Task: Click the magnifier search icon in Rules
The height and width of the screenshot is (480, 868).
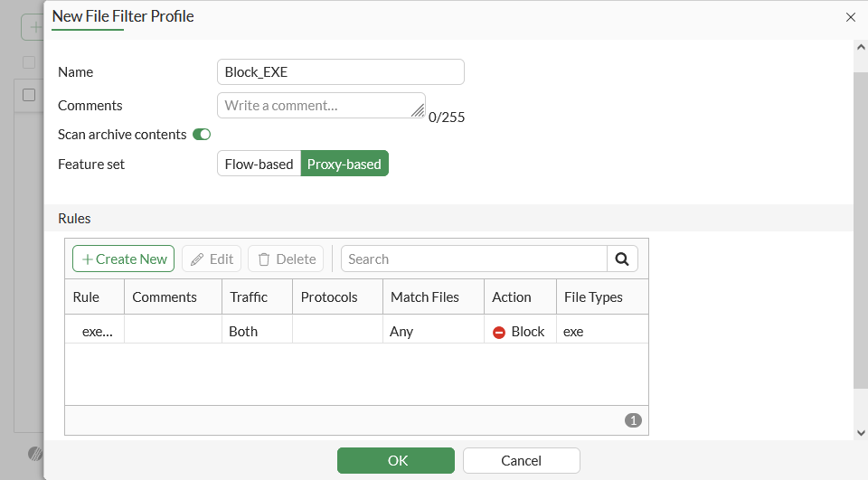Action: (x=622, y=259)
